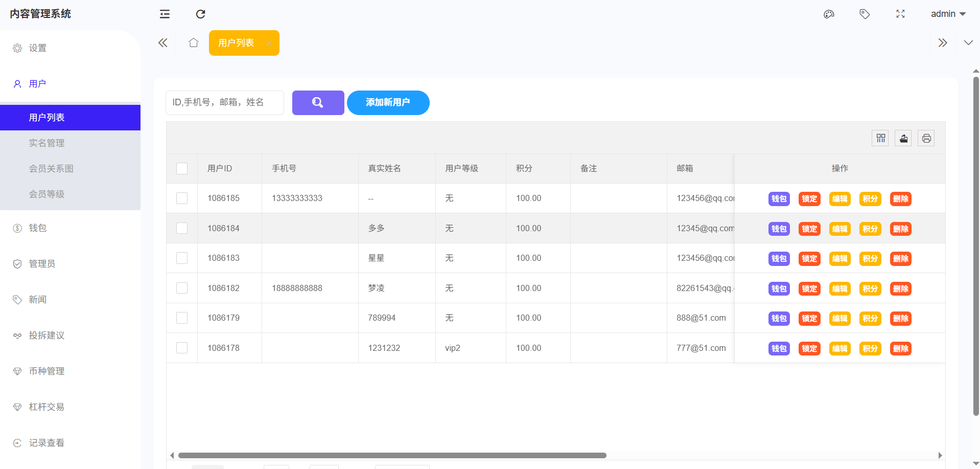Click the refresh page icon
This screenshot has width=980, height=469.
[200, 14]
